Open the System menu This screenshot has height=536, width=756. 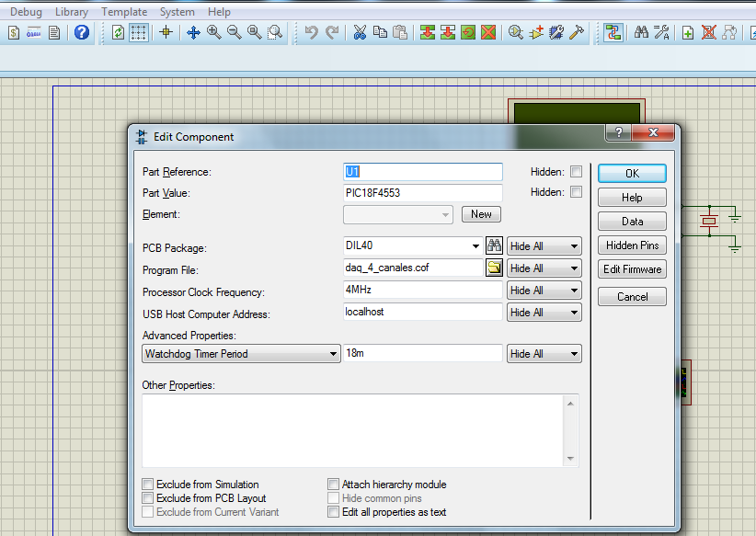tap(177, 12)
